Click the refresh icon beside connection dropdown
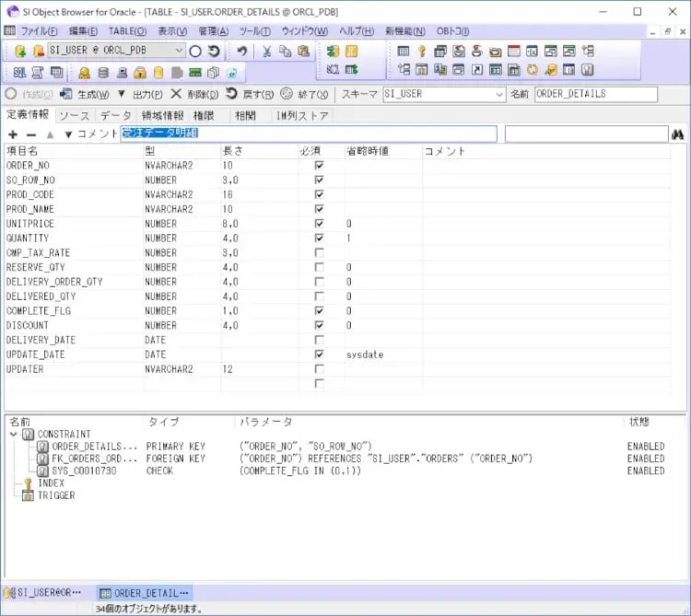Image resolution: width=691 pixels, height=616 pixels. coord(214,52)
